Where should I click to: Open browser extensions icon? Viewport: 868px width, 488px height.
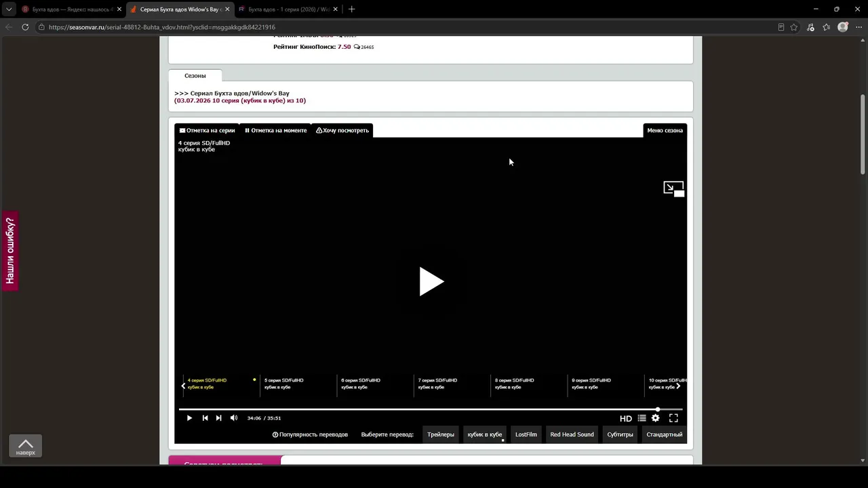coord(811,27)
